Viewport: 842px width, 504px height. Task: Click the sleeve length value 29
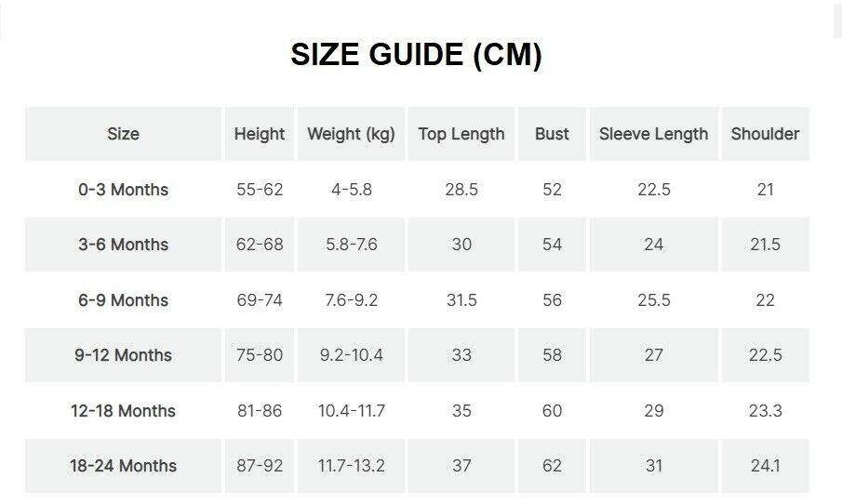[653, 411]
